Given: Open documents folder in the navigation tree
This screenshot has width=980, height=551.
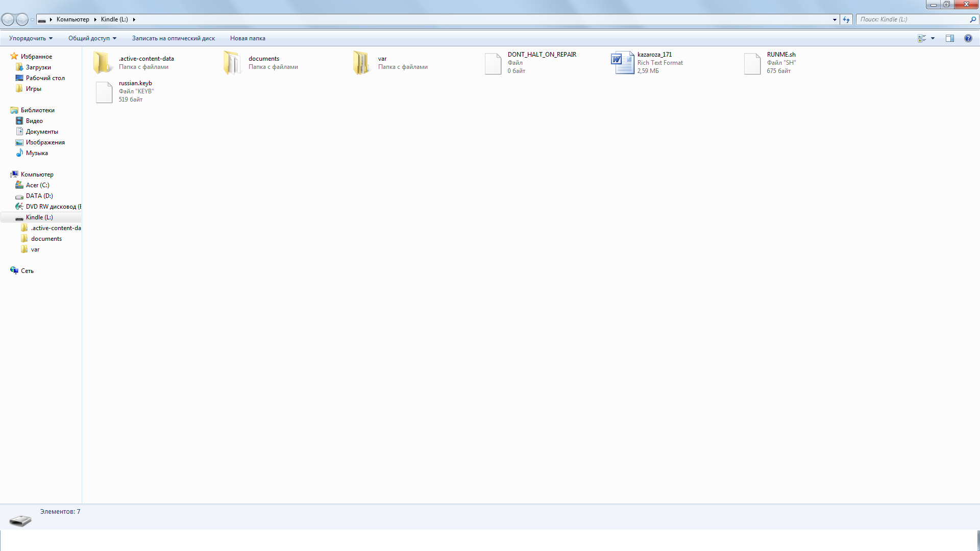Looking at the screenshot, I should 46,239.
